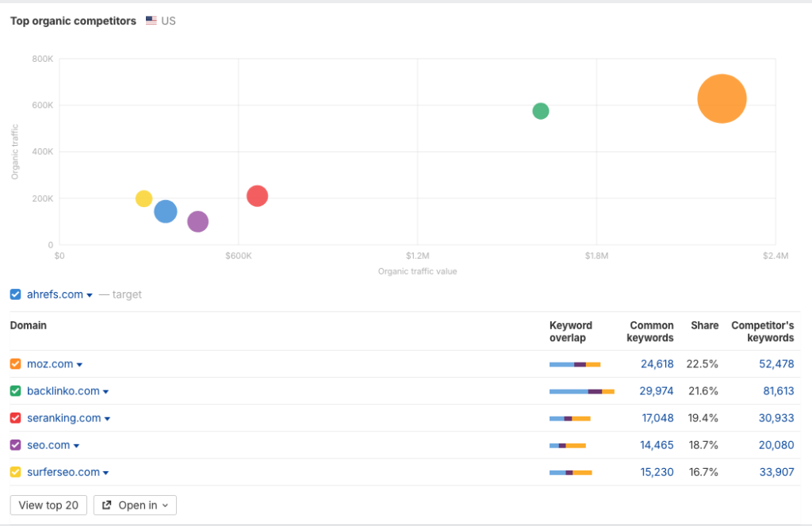Screen dimensions: 812x526
Task: Toggle the seranking.com red checkbox
Action: 16,417
